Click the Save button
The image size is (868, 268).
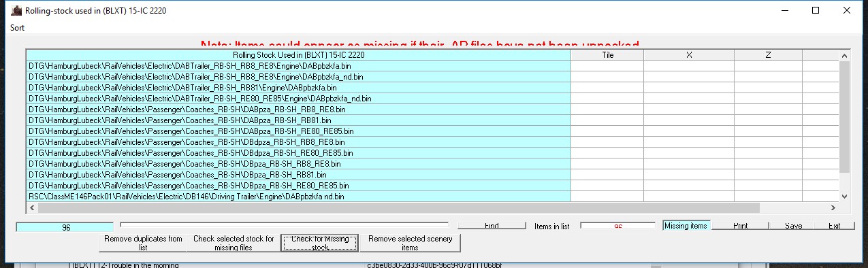(793, 226)
